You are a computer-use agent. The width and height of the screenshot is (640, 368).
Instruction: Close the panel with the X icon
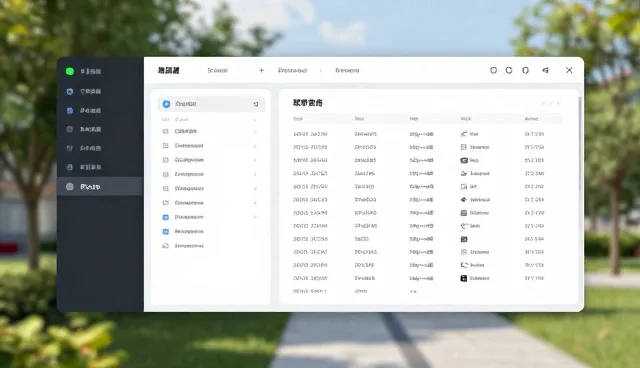pyautogui.click(x=569, y=70)
